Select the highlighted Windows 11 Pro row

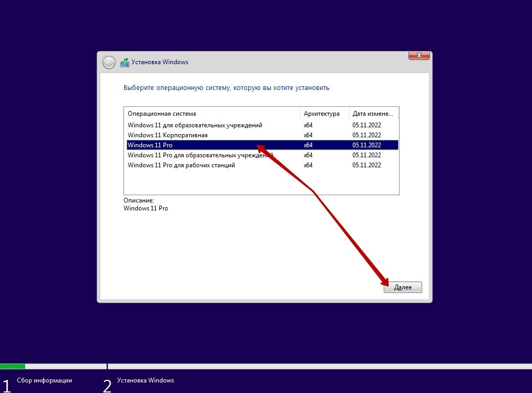click(x=261, y=145)
